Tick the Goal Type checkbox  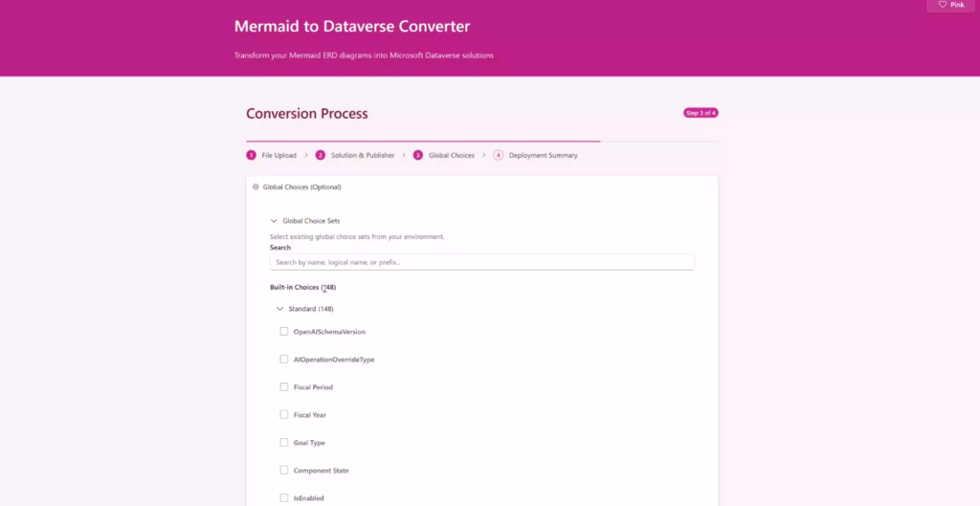click(283, 442)
